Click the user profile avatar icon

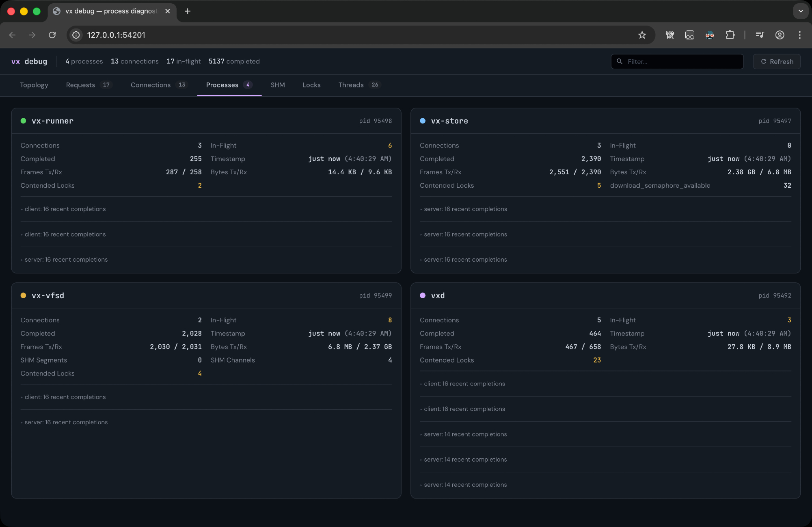780,35
